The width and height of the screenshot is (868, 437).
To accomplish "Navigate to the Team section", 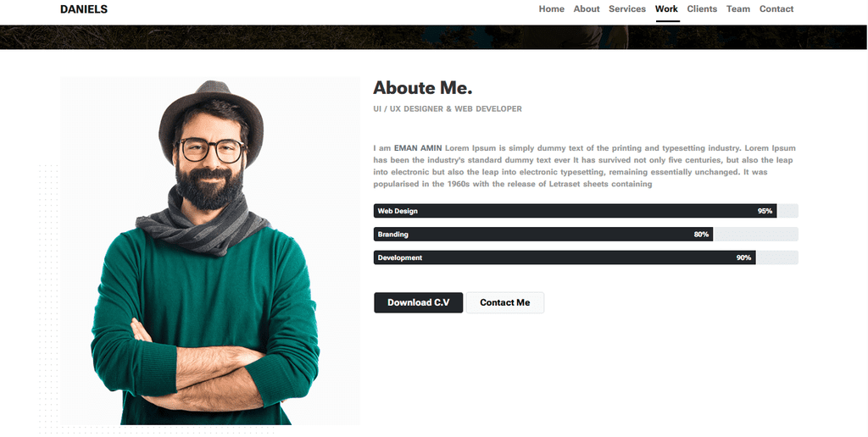I will (x=738, y=8).
